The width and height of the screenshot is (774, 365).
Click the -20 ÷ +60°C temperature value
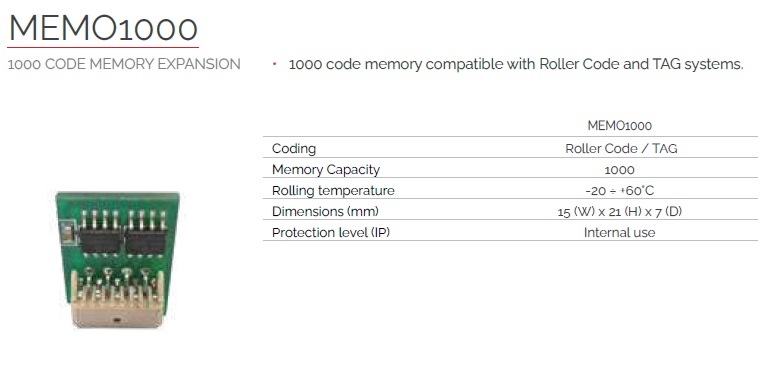pos(619,191)
